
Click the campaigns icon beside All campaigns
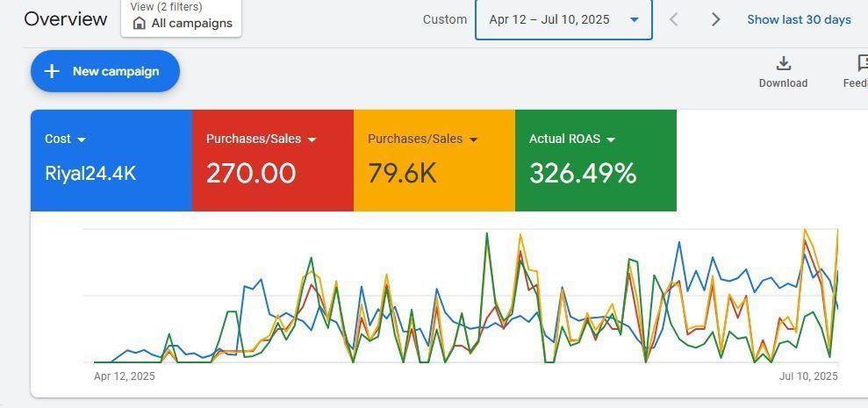(139, 24)
